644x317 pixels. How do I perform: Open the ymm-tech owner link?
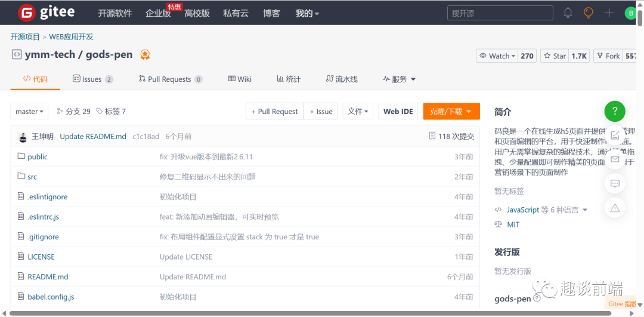(50, 54)
